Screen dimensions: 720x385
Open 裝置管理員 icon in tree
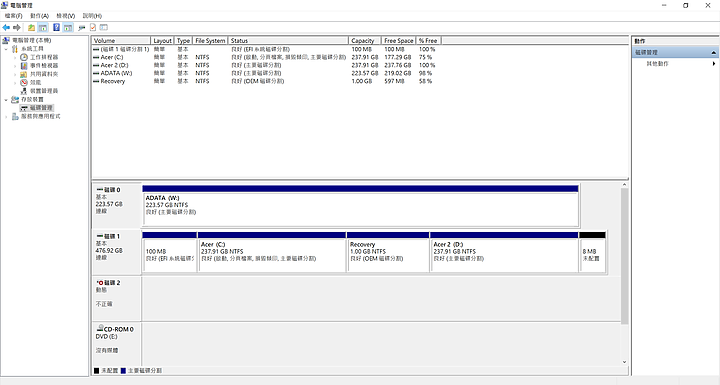click(24, 91)
